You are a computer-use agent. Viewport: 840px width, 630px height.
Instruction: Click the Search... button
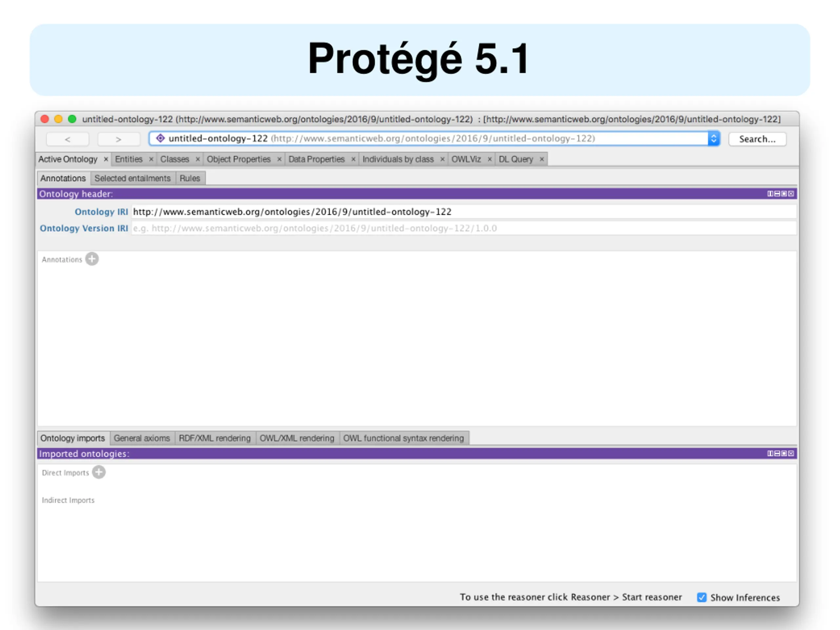(x=757, y=139)
